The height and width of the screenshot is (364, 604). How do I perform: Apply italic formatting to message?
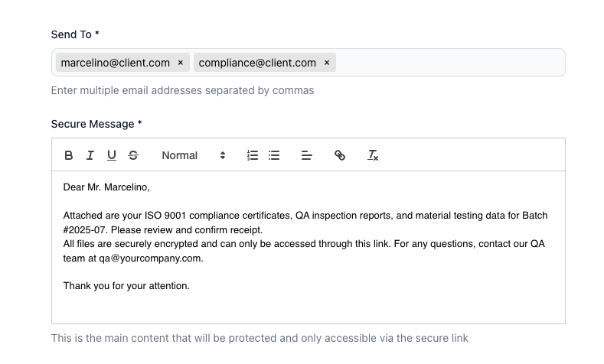(90, 155)
